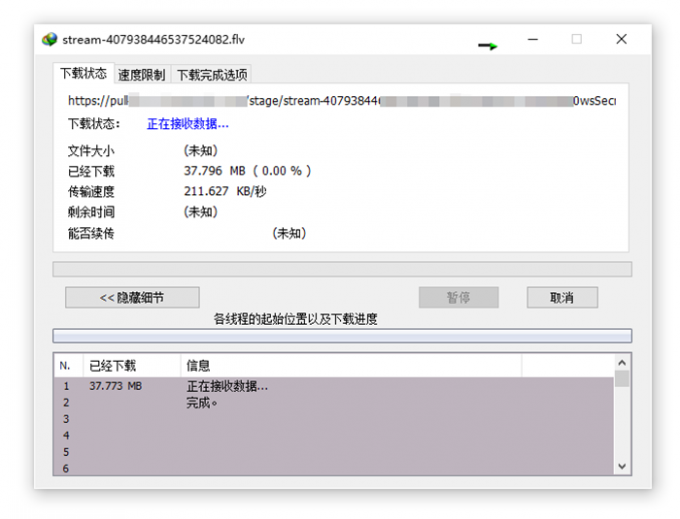The image size is (680, 519).
Task: Click the << 隐藏细节 button
Action: click(132, 297)
